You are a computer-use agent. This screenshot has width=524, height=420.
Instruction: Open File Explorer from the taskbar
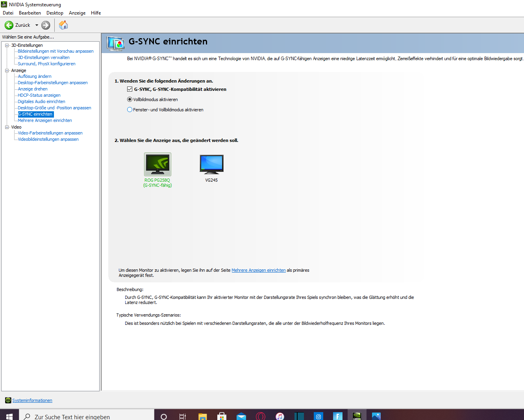[202, 416]
